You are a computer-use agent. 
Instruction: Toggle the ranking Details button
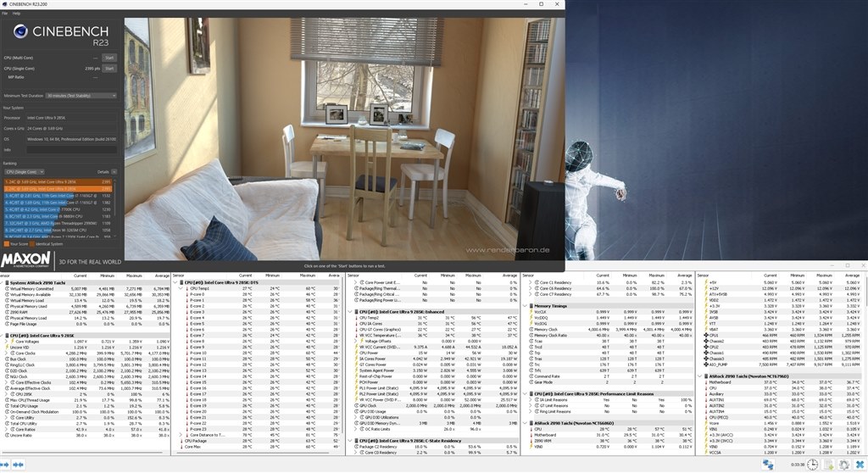(114, 172)
